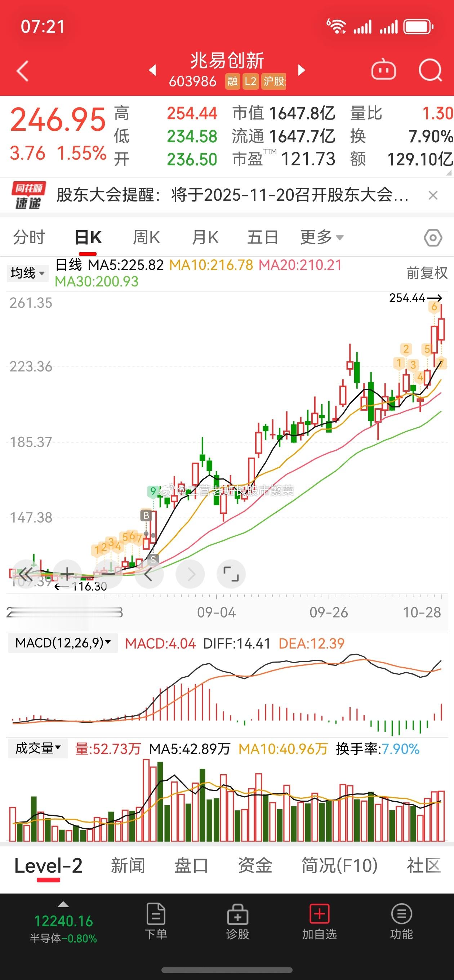Tap the current price 246.95
The width and height of the screenshot is (454, 980).
pos(57,120)
